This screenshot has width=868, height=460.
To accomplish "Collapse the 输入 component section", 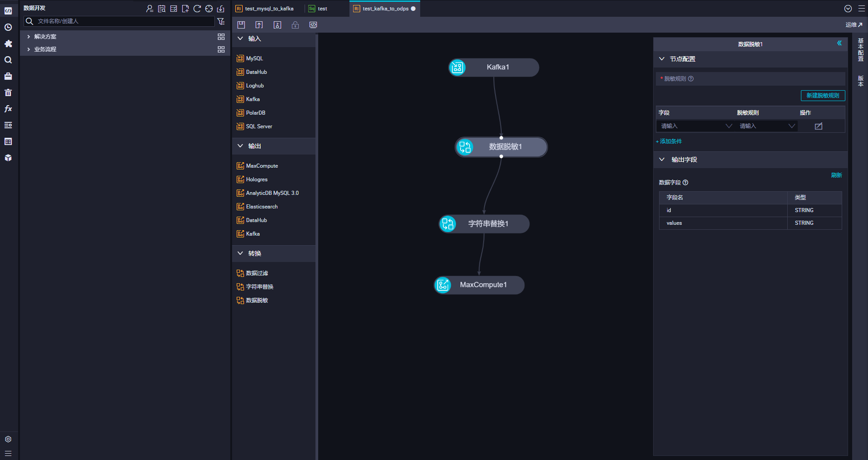I will tap(240, 39).
